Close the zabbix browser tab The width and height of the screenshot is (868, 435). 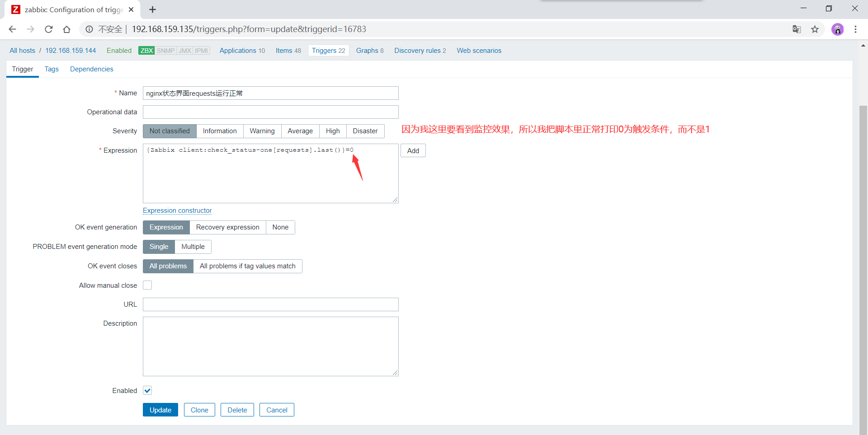pos(131,9)
